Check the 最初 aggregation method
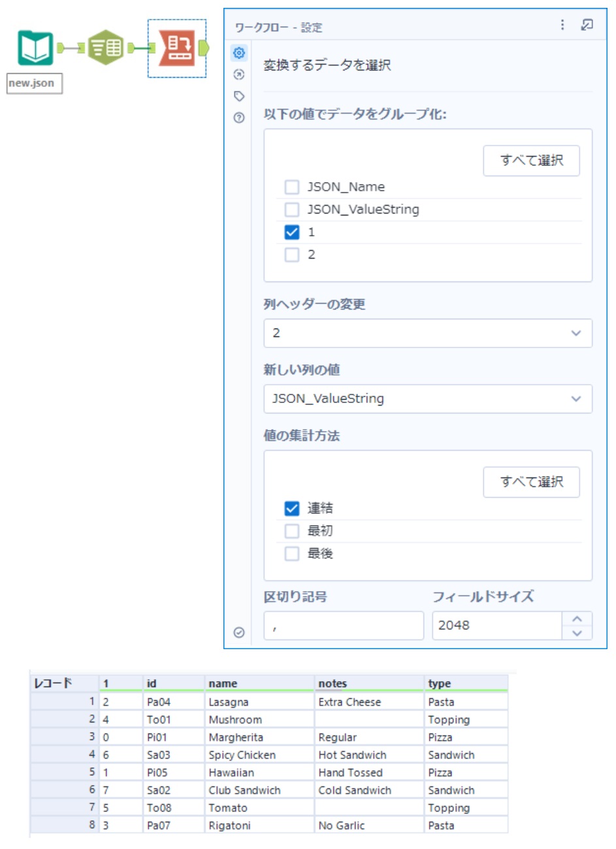The image size is (616, 849). 292,531
